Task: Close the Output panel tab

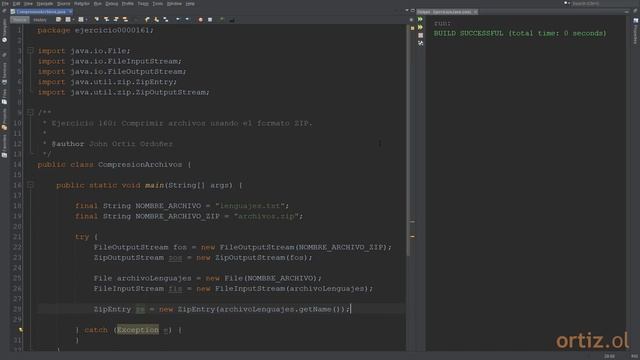Action: click(x=476, y=12)
